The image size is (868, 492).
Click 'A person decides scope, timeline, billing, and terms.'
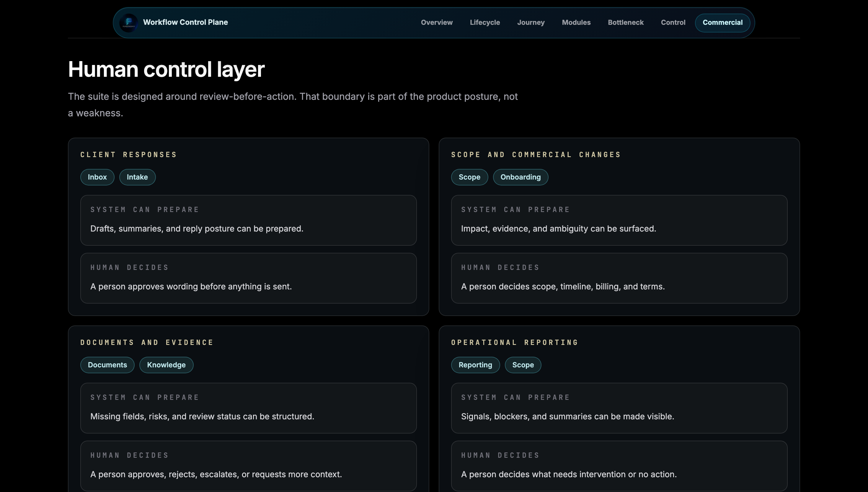563,286
